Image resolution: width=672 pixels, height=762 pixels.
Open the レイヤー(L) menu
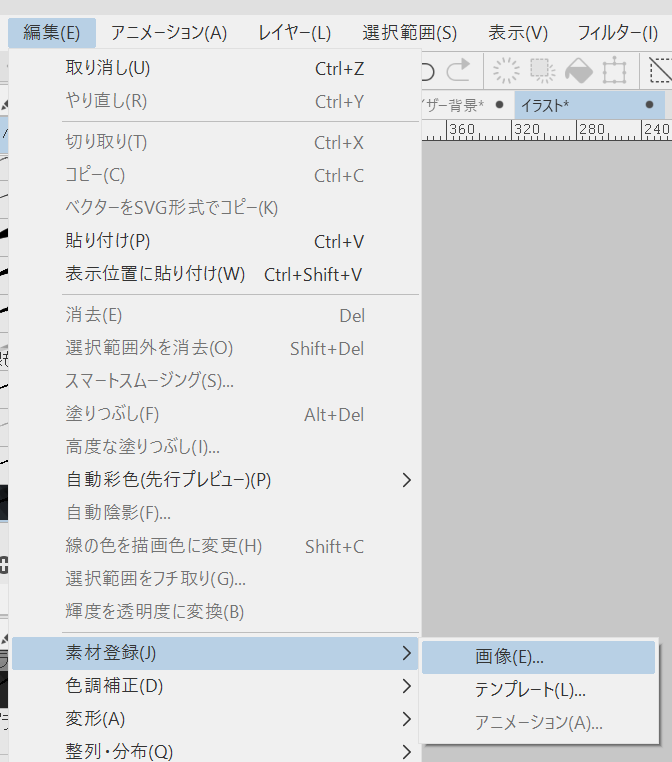click(294, 33)
